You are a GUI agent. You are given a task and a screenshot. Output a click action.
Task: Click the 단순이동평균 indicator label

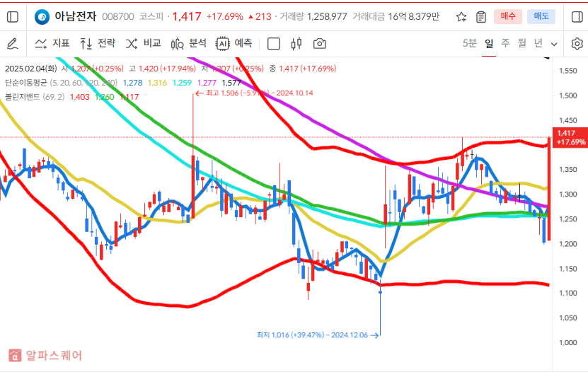(26, 83)
